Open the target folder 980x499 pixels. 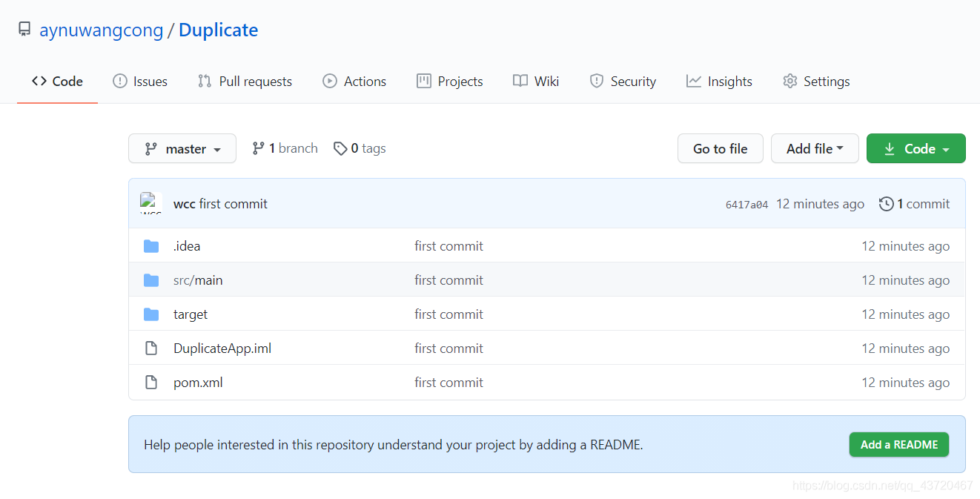191,314
